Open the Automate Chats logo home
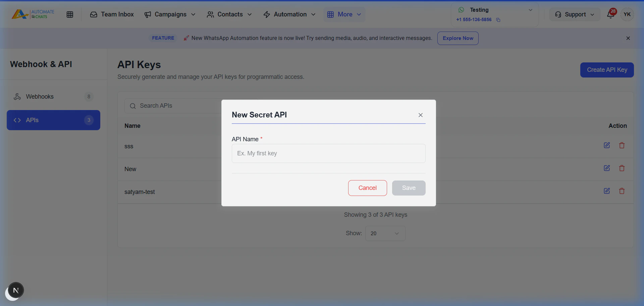 (33, 14)
